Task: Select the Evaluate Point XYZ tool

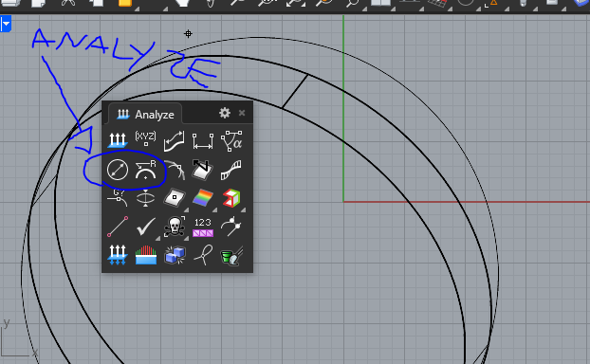Action: point(146,139)
